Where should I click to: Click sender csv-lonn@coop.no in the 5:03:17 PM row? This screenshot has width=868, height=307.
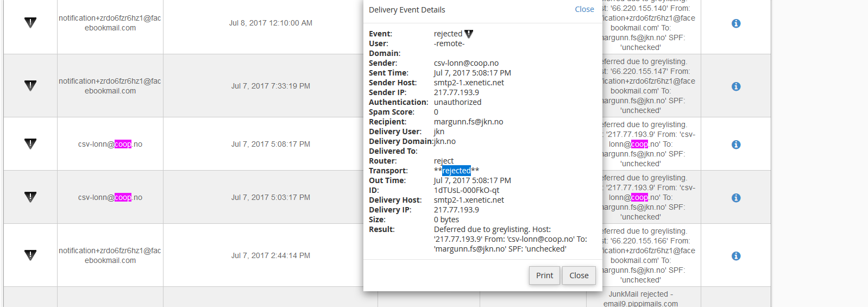[110, 197]
